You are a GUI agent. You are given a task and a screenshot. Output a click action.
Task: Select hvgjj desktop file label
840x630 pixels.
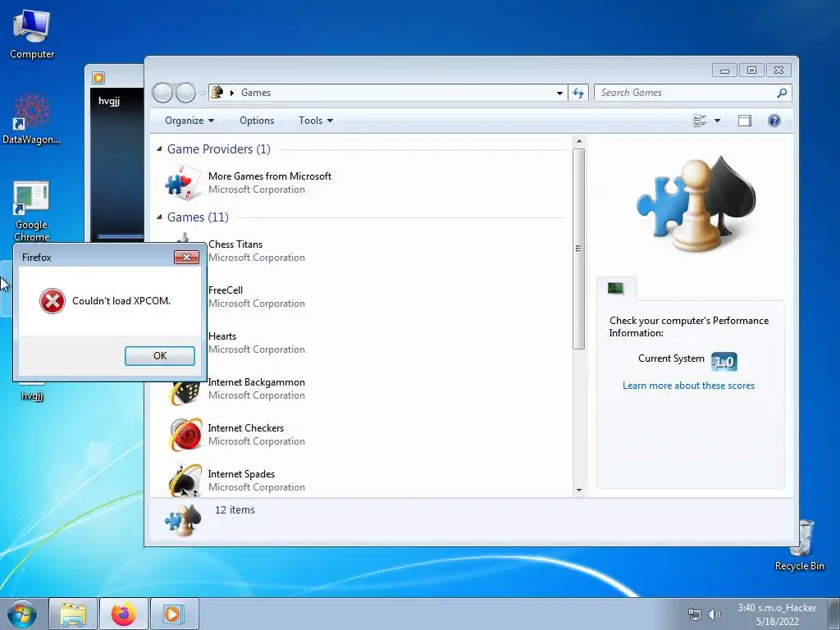tap(32, 396)
